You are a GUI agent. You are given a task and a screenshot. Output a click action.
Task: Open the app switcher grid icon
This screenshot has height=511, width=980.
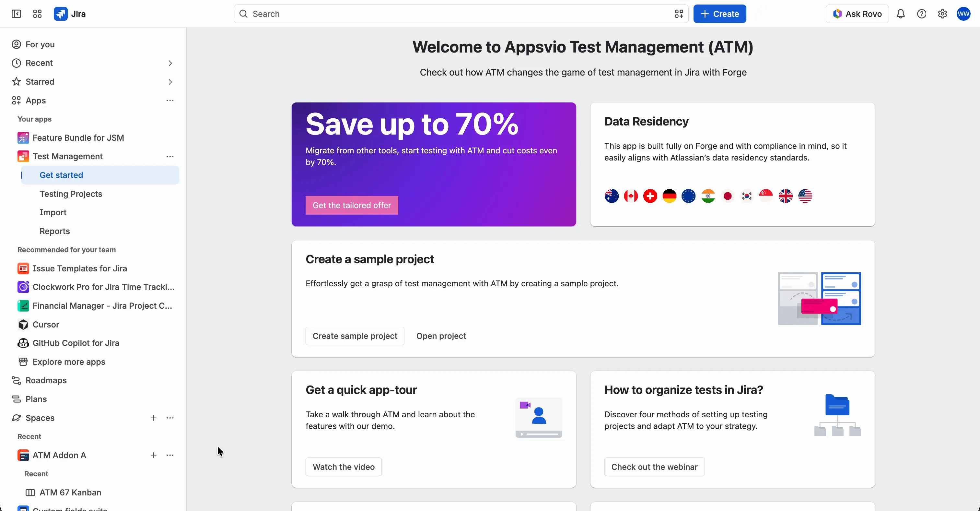point(37,14)
